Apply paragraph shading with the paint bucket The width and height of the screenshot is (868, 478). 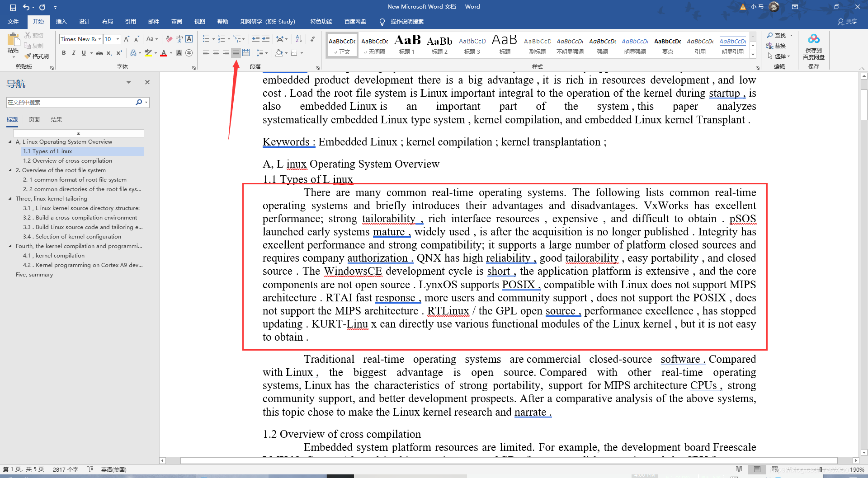279,53
